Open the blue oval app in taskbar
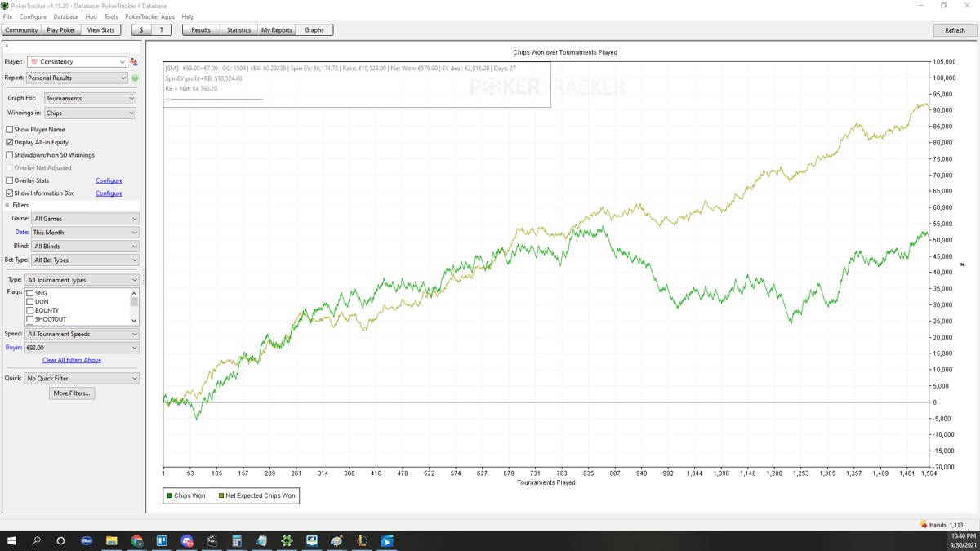980x551 pixels. tap(87, 540)
